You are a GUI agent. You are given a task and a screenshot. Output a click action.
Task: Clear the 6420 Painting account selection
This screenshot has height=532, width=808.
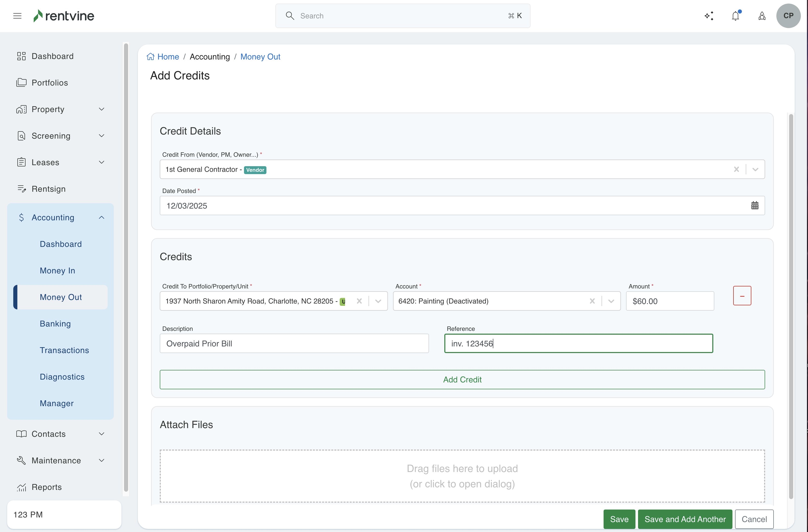tap(592, 301)
